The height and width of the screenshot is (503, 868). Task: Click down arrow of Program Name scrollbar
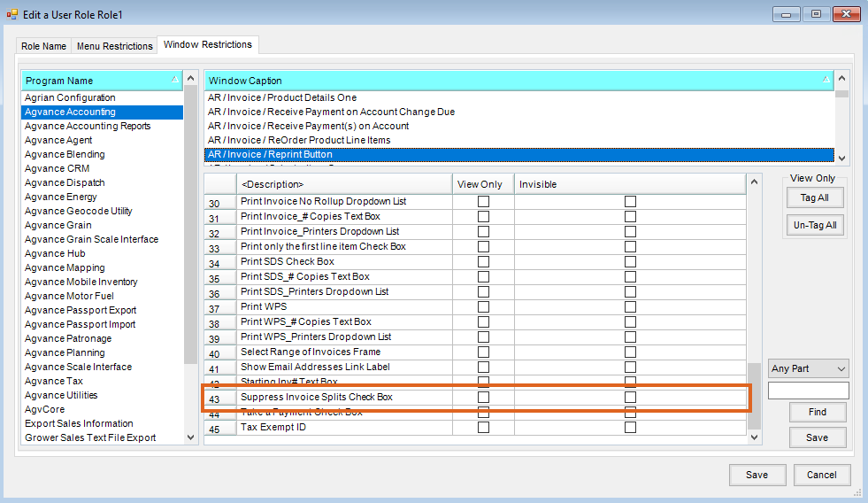click(190, 437)
